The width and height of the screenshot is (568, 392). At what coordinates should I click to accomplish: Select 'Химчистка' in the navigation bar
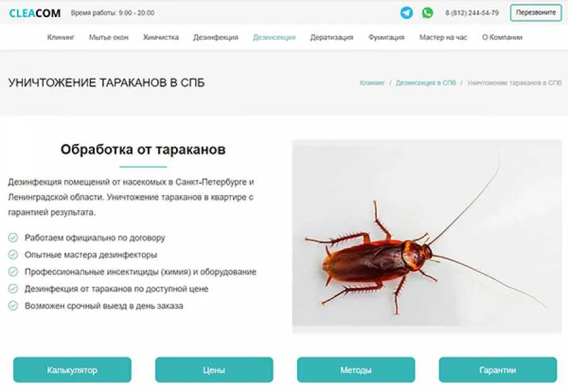click(161, 37)
